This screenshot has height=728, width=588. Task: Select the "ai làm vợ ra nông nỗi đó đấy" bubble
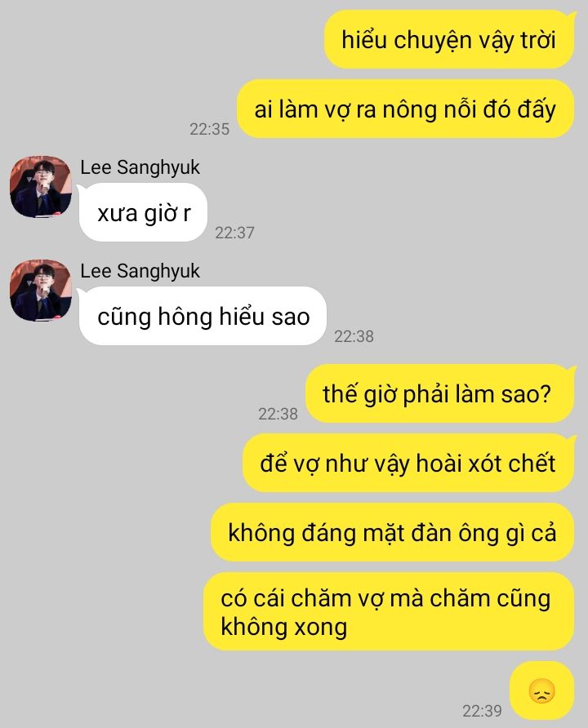tap(405, 109)
